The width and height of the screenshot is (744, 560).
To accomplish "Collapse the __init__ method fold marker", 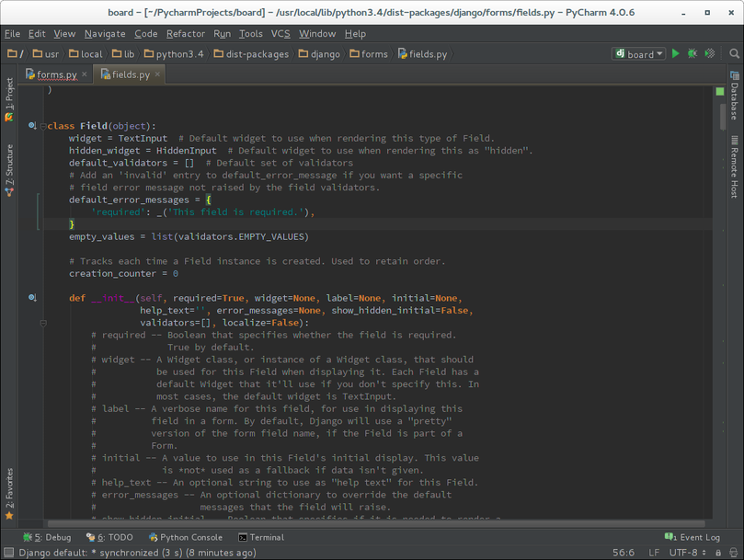I will [43, 323].
